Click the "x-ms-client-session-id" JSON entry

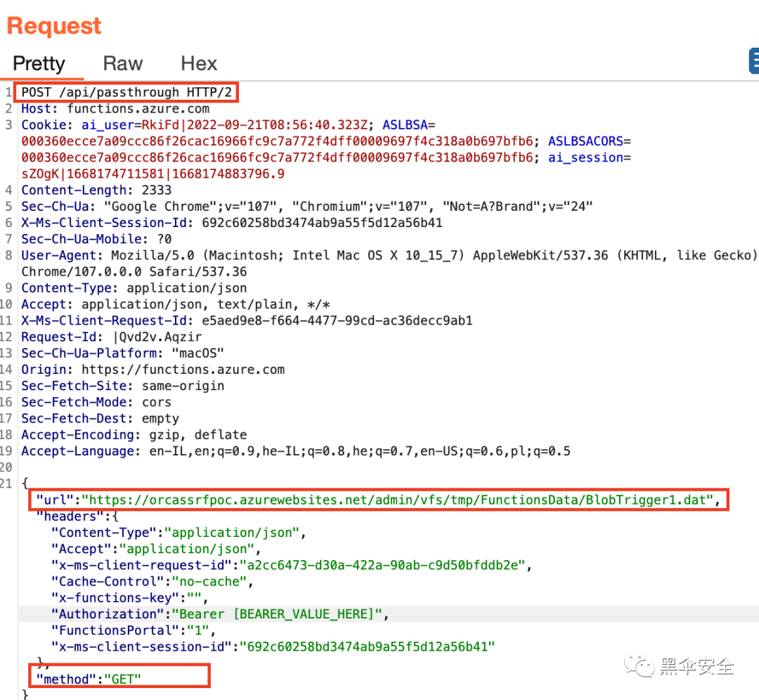pyautogui.click(x=273, y=647)
